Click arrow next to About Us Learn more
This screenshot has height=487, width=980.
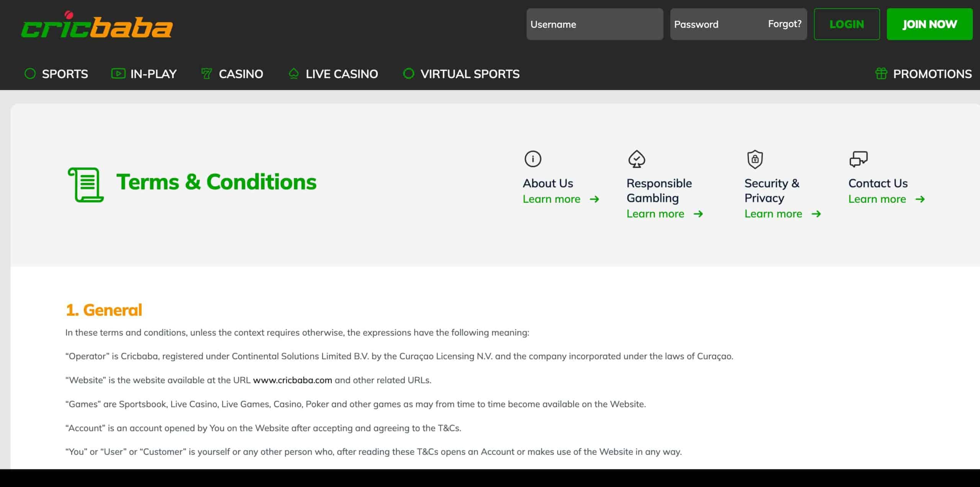coord(595,199)
